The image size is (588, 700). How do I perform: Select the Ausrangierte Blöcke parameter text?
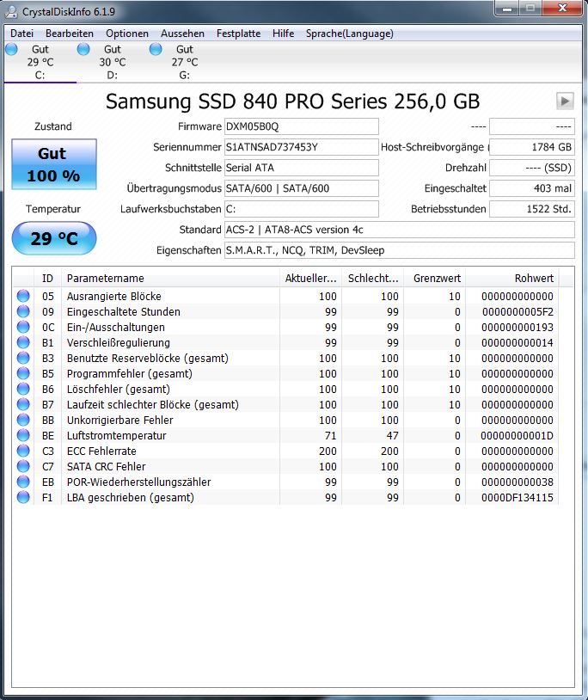tap(113, 296)
